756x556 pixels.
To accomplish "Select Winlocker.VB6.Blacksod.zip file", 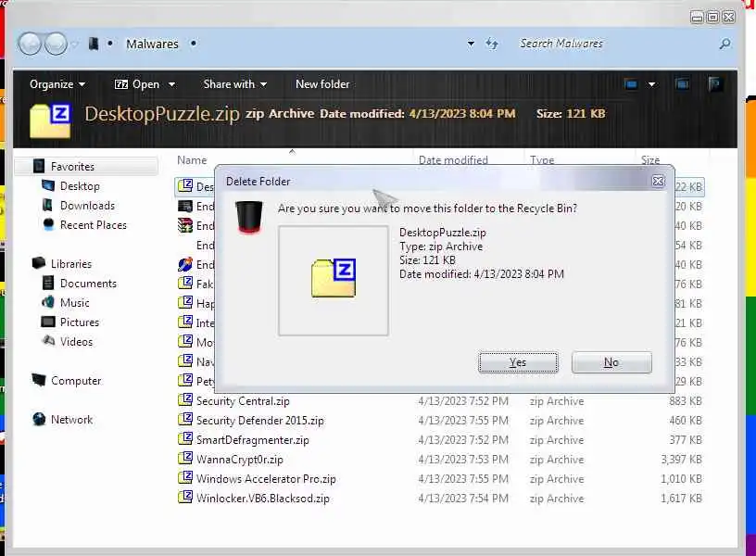I will pos(263,499).
